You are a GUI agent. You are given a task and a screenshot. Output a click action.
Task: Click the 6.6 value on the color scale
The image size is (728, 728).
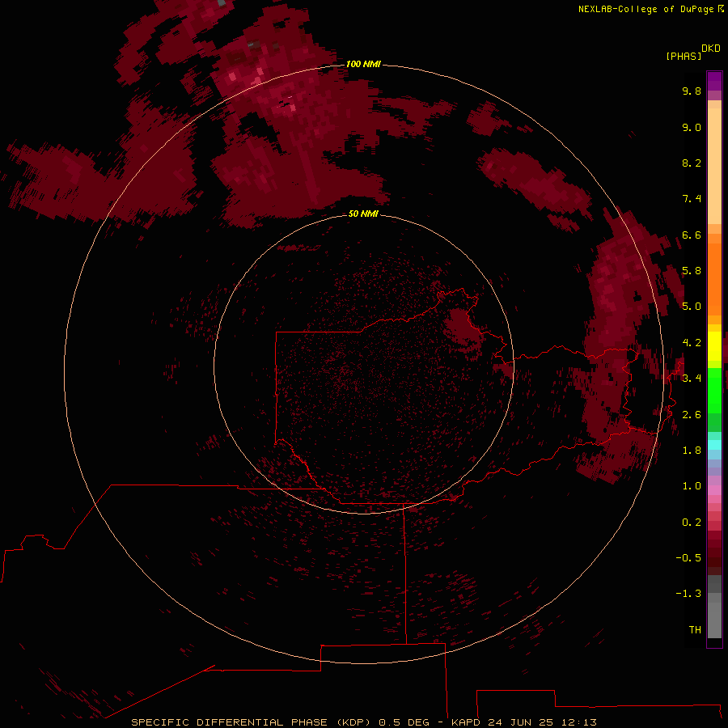[692, 235]
